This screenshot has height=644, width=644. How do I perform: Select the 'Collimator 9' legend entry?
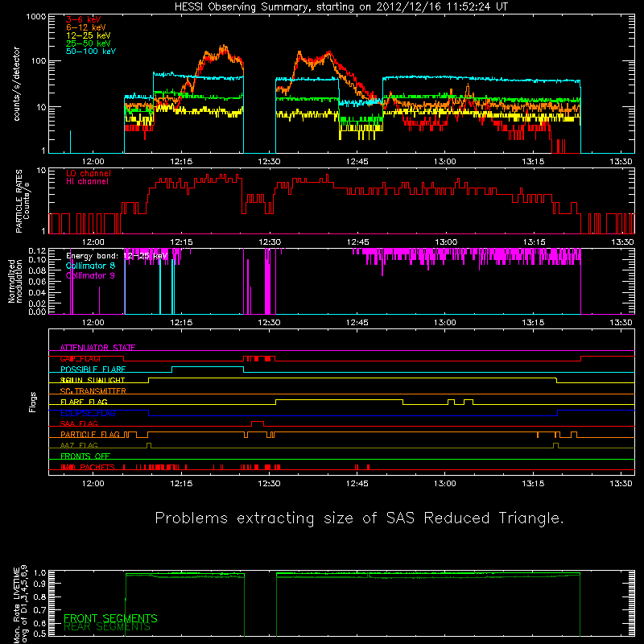(90, 275)
